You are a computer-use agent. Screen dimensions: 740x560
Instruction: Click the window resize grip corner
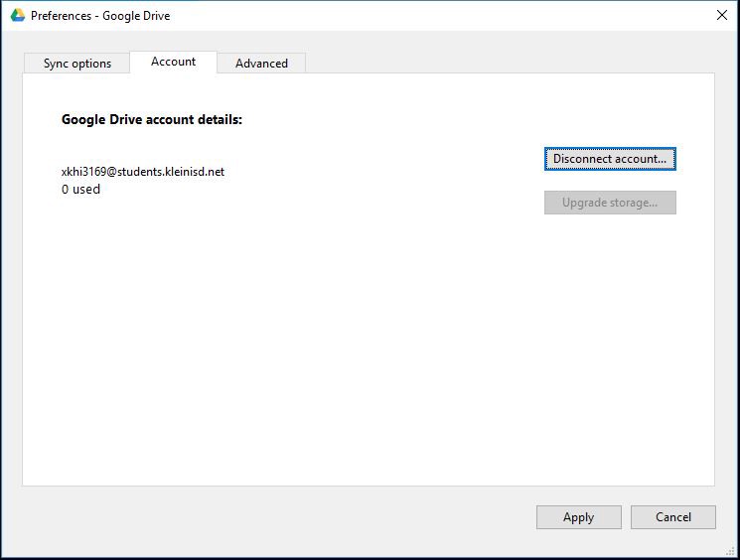pos(731,550)
